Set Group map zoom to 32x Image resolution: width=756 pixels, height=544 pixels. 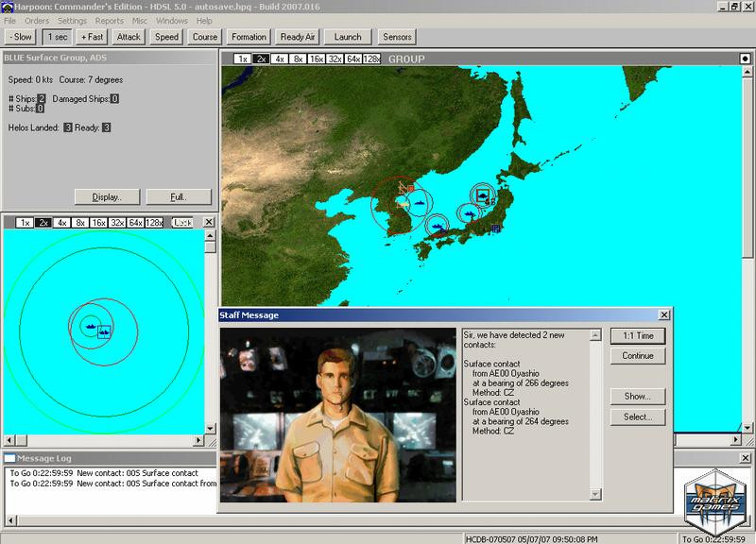point(335,59)
